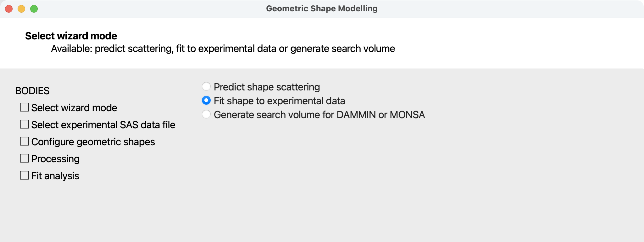The height and width of the screenshot is (242, 644).
Task: Tick the Select experimental SAS data file checkbox
Action: (x=25, y=124)
